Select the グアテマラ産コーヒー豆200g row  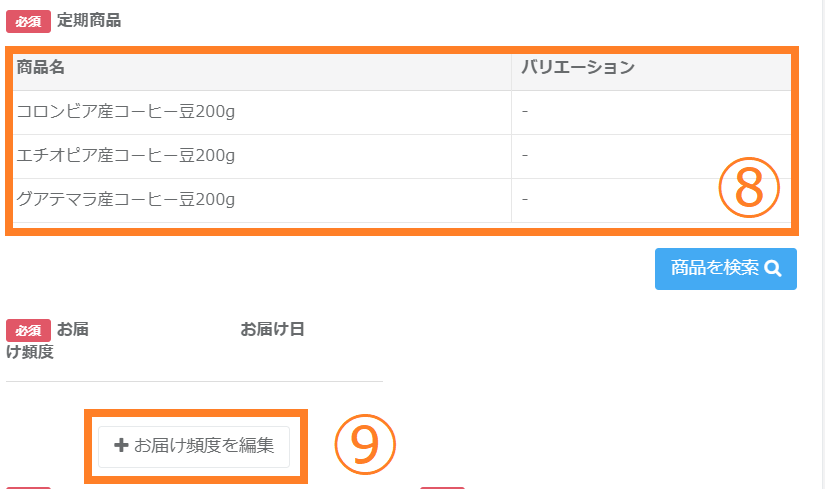pyautogui.click(x=126, y=200)
